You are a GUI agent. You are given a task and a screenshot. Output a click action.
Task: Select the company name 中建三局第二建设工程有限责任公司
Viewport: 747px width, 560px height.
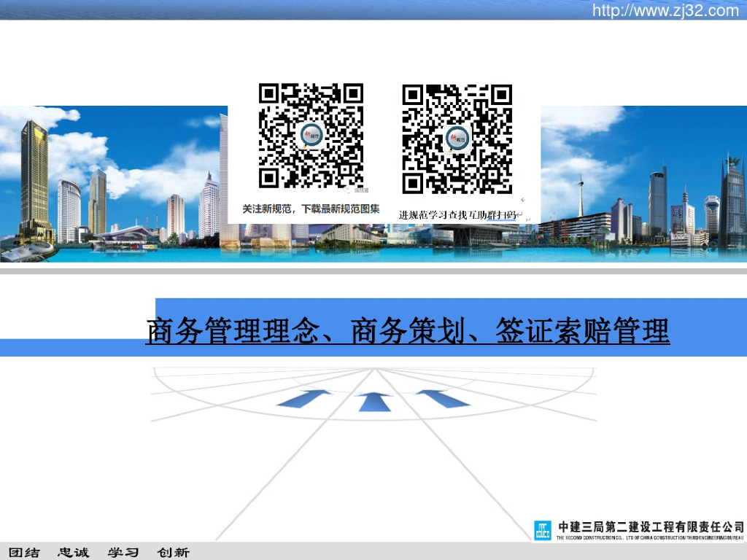pos(651,526)
